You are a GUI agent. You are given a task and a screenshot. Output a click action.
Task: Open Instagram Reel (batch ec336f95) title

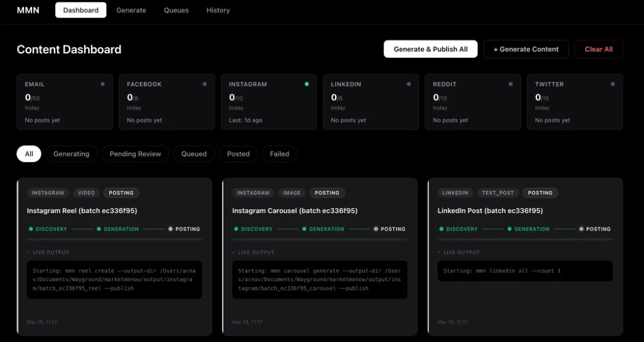click(x=82, y=211)
